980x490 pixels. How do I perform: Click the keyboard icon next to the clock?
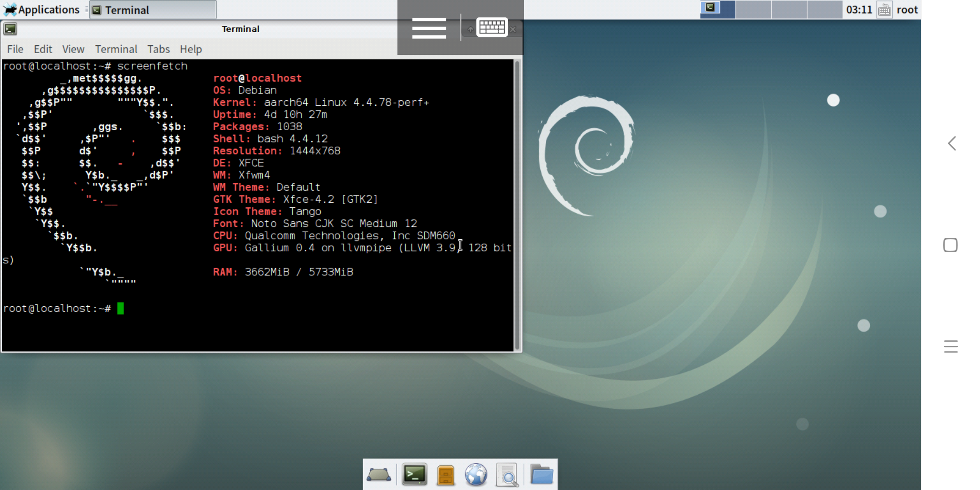tap(884, 10)
